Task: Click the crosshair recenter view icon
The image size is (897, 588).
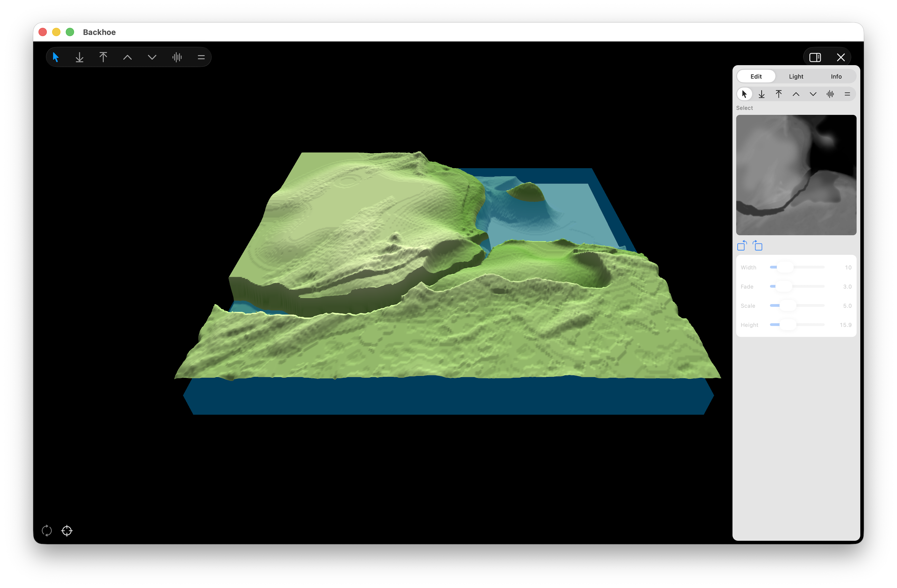Action: coord(67,530)
